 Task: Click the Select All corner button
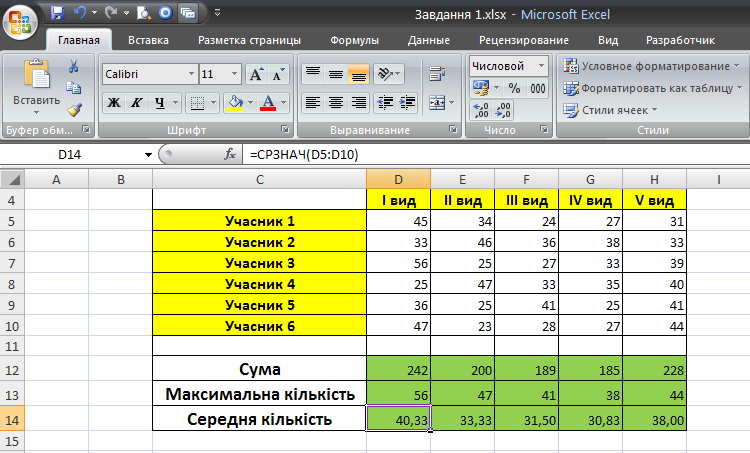(12, 179)
